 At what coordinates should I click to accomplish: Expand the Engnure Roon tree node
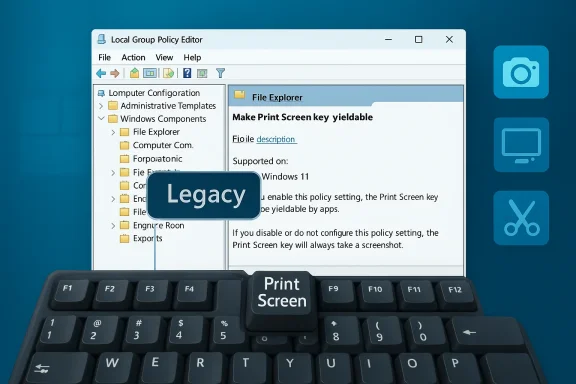point(113,226)
